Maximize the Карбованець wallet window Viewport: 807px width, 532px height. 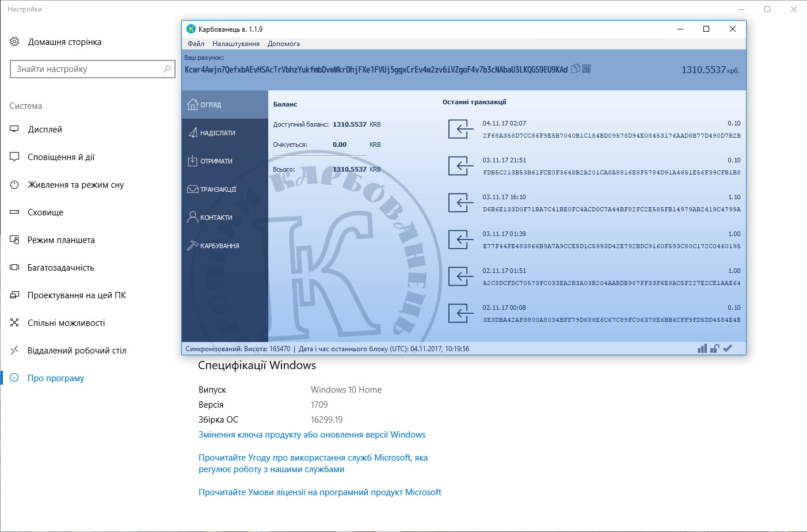[x=706, y=29]
